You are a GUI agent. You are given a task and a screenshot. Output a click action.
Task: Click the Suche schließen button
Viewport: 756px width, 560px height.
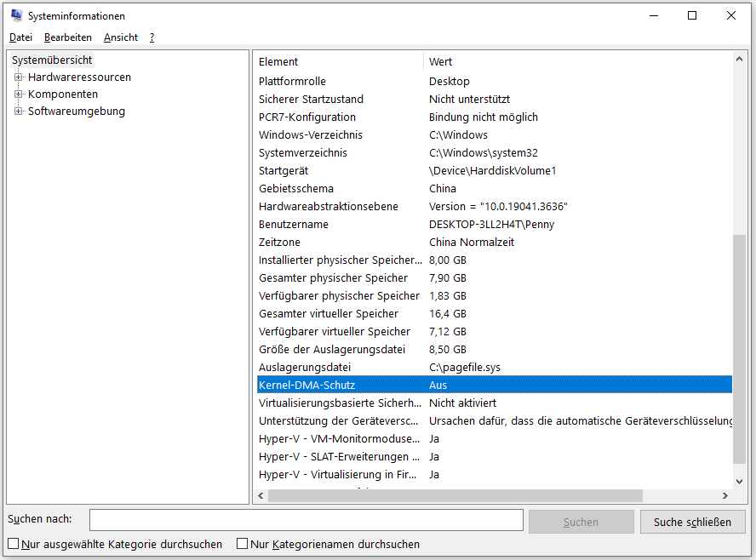click(692, 522)
